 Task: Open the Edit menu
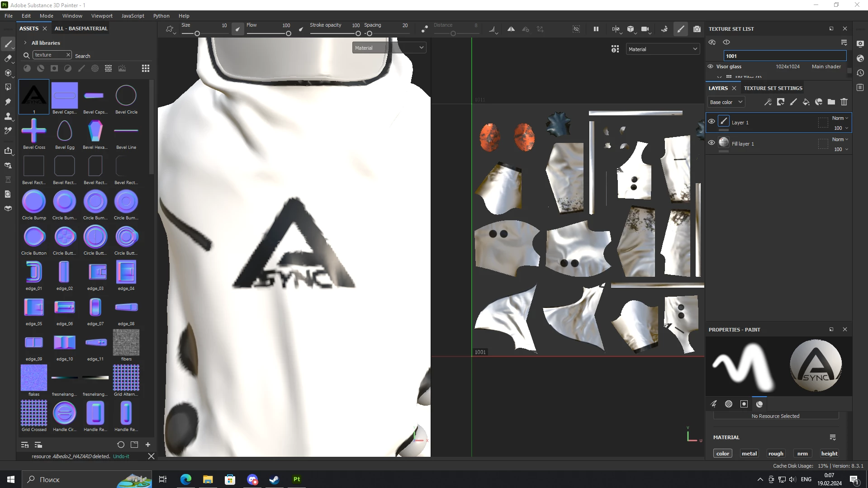26,15
